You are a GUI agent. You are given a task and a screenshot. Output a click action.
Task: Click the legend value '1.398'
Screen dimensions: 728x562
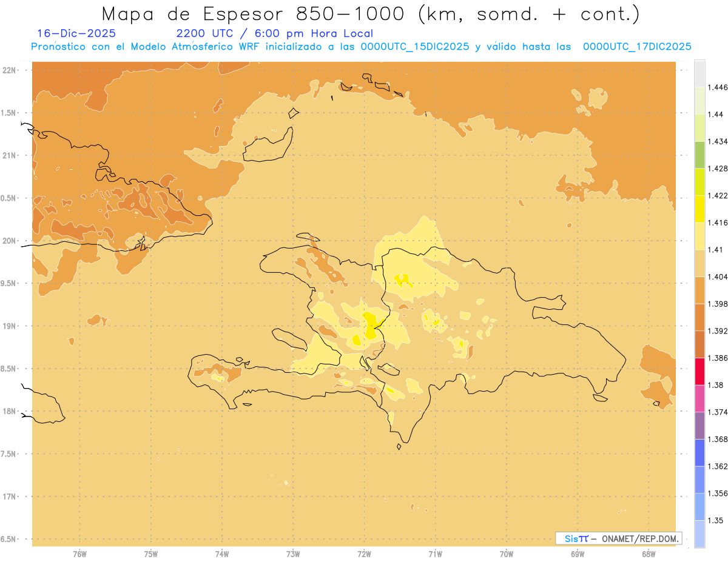718,304
